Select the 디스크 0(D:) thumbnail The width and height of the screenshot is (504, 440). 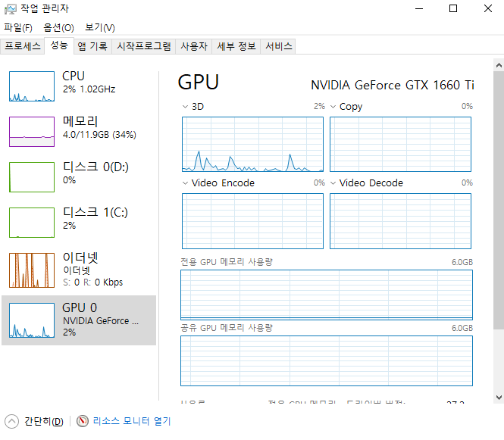click(x=32, y=177)
